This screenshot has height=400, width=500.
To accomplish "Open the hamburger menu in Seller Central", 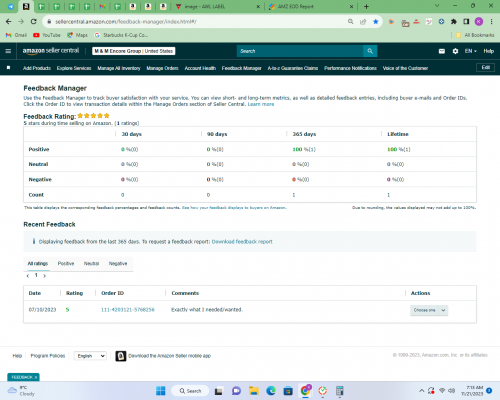I will click(8, 51).
